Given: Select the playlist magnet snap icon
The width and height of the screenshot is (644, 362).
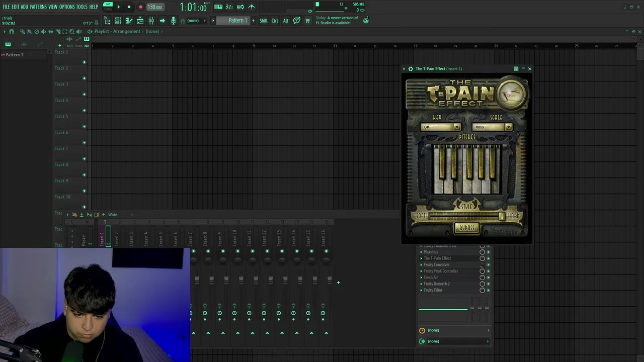Looking at the screenshot, I should (x=12, y=32).
